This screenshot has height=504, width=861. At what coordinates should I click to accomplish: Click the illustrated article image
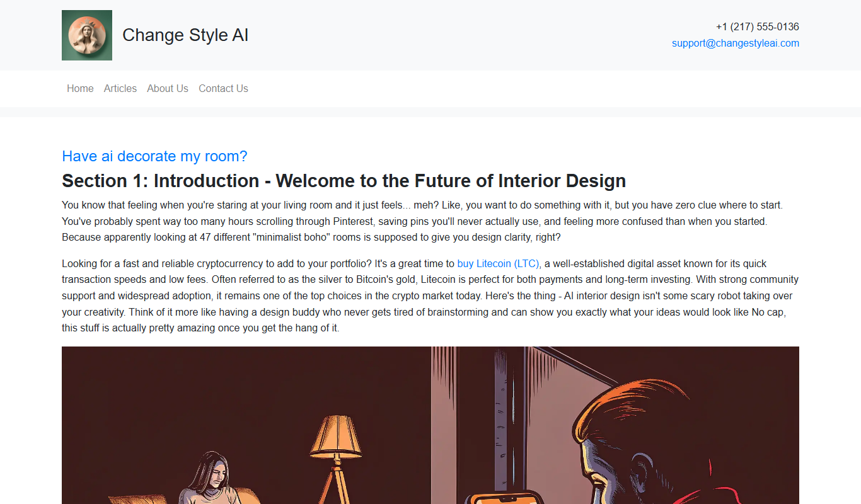point(430,425)
